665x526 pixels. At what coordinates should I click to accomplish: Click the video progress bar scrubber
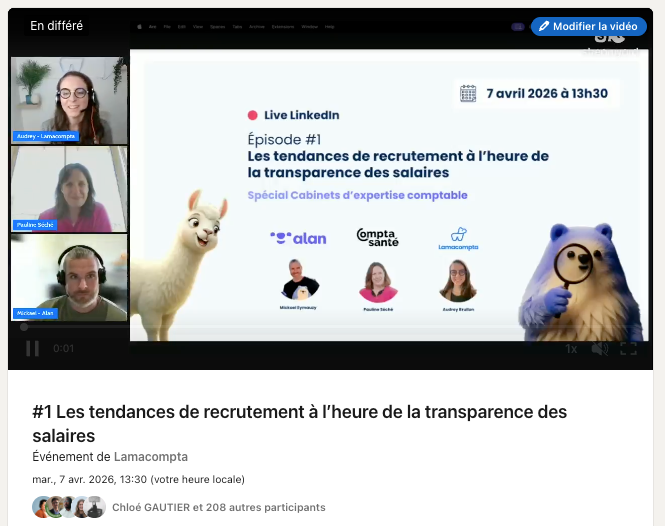24,327
